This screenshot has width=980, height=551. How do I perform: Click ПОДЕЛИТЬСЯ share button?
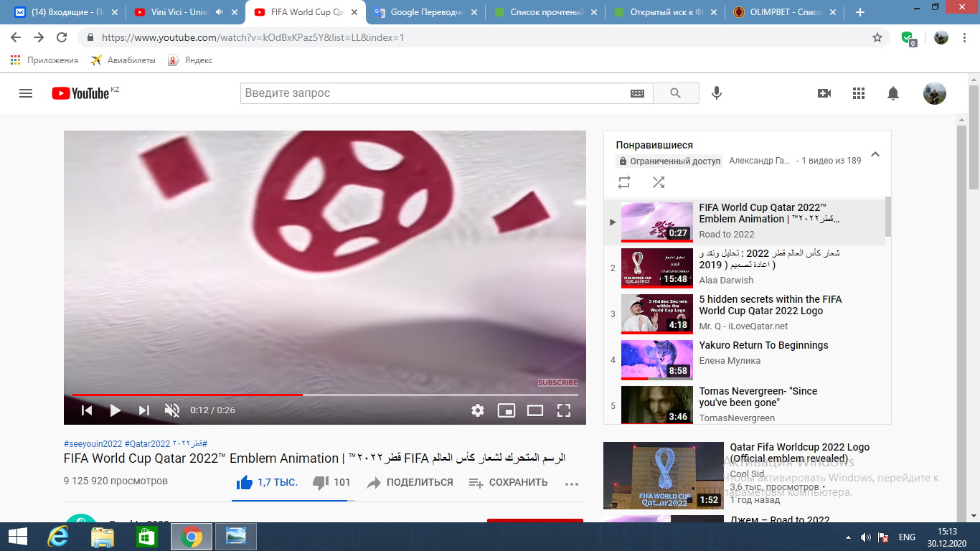coord(410,483)
